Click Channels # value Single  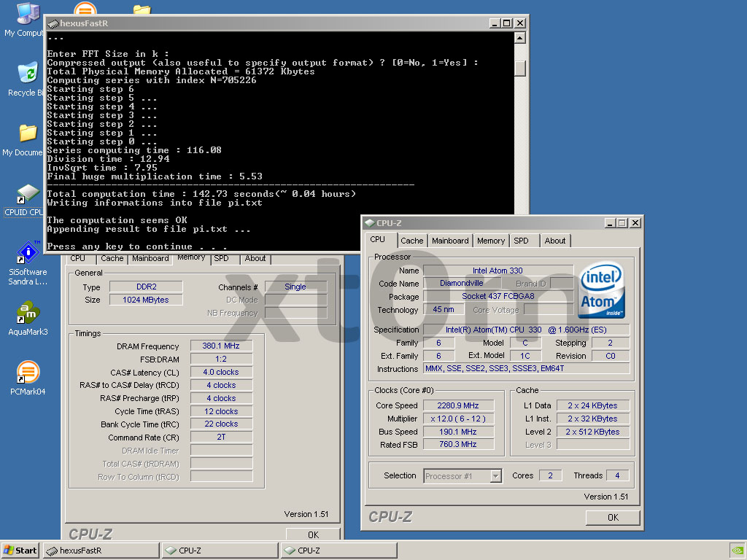[295, 287]
